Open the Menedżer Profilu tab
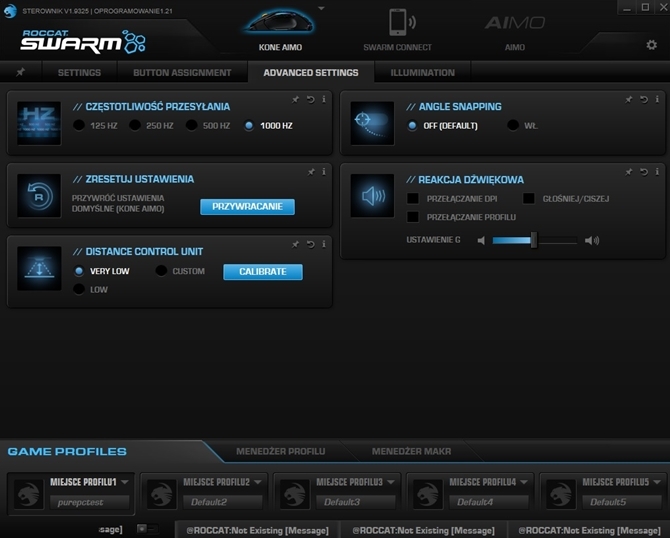The height and width of the screenshot is (538, 670). (281, 451)
